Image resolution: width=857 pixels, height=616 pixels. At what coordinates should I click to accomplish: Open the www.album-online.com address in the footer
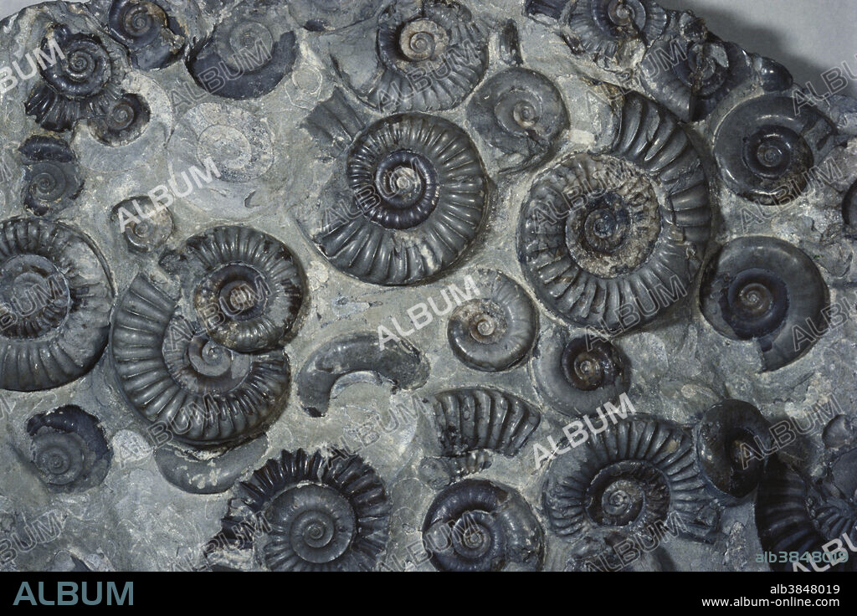coord(770,603)
